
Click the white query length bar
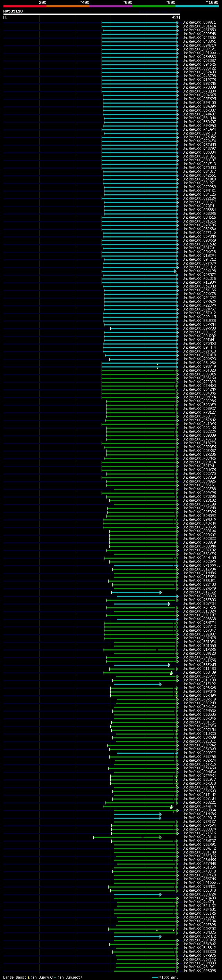pyautogui.click(x=92, y=15)
